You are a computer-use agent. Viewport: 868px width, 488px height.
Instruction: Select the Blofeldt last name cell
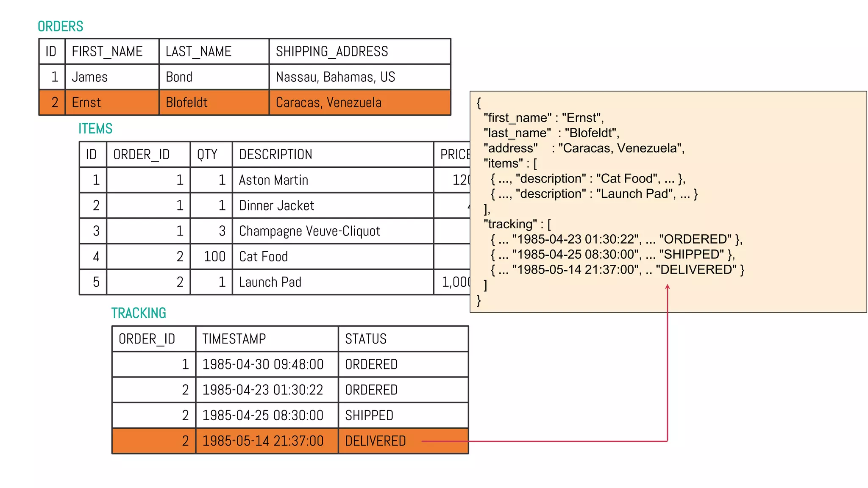[186, 103]
